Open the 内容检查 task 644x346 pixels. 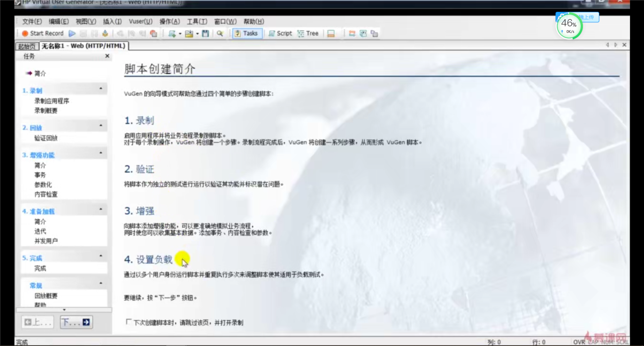46,194
